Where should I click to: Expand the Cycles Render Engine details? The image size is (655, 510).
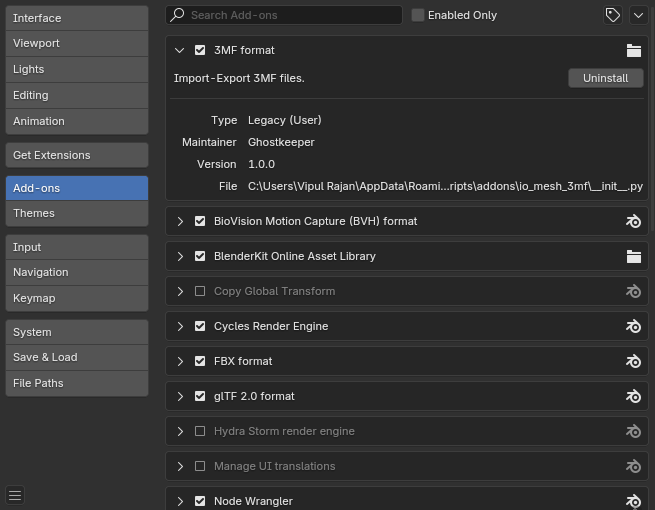click(x=180, y=326)
